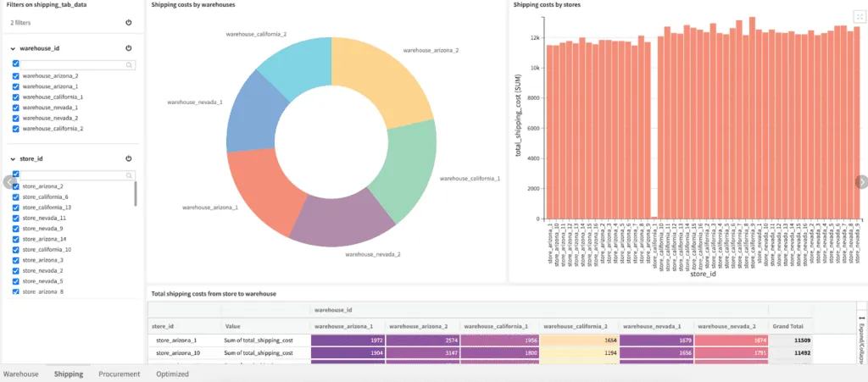Open the Warehouse tab
Viewport: 868px width, 382px height.
coord(20,374)
